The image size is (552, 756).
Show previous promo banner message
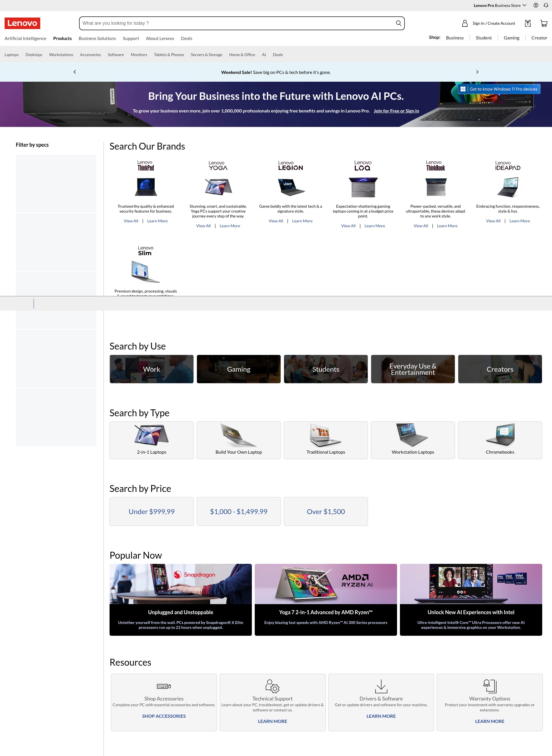point(75,72)
